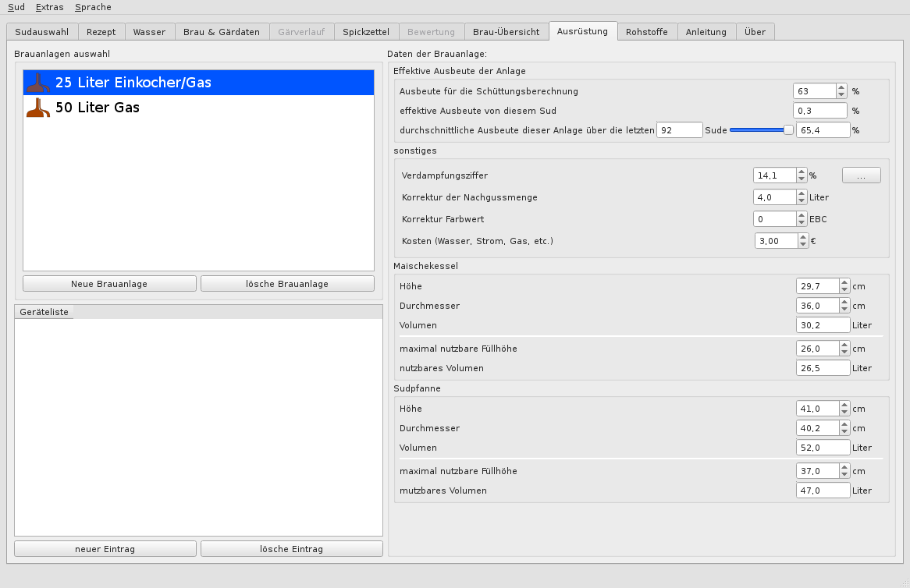Decrease the Kosten value with down arrow
This screenshot has width=910, height=588.
pos(803,245)
